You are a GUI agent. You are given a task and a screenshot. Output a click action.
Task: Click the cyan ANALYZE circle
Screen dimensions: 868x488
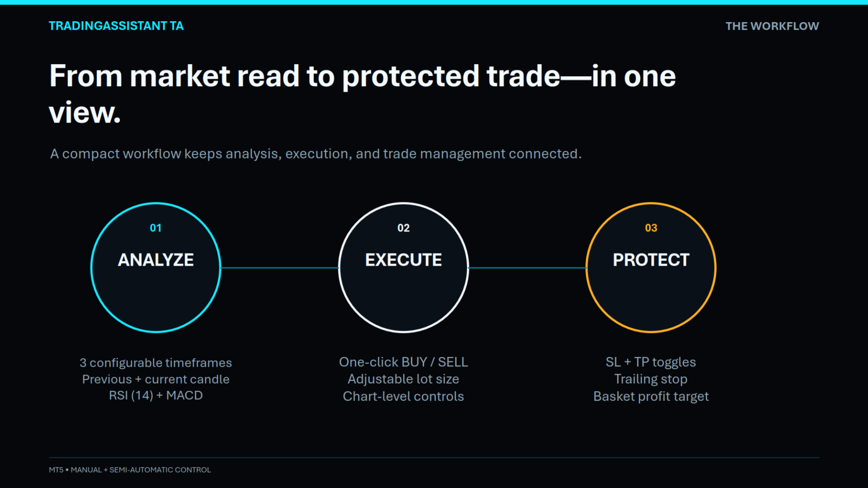[156, 267]
